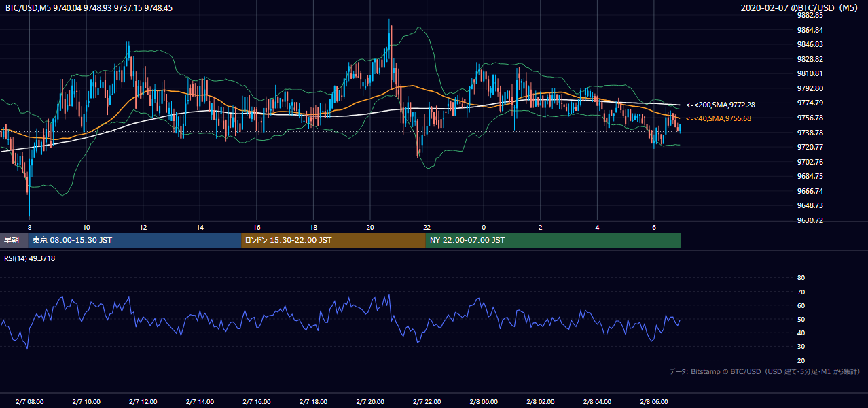This screenshot has width=868, height=408.
Task: Click the 9630.72 price axis label
Action: click(x=810, y=220)
